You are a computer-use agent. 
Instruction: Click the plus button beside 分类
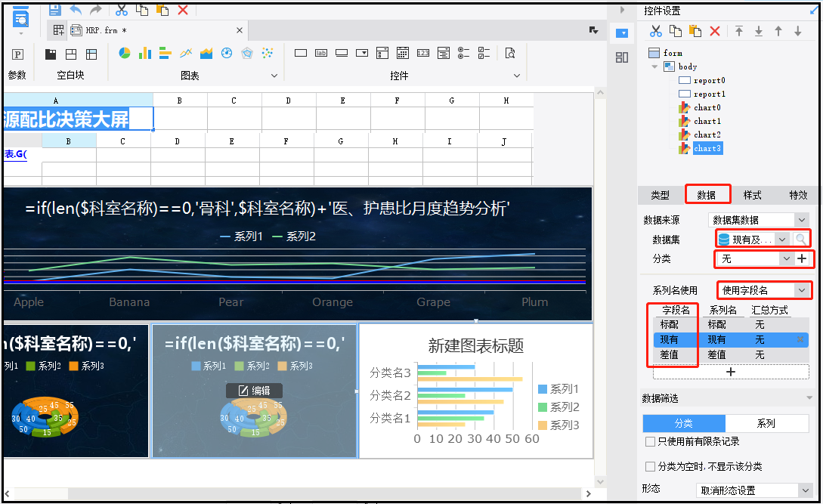click(802, 259)
